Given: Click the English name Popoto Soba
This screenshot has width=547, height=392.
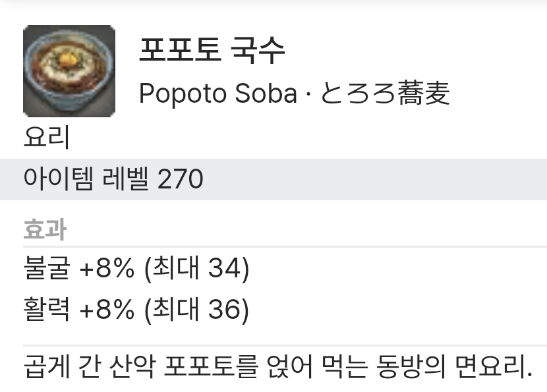Looking at the screenshot, I should (217, 94).
